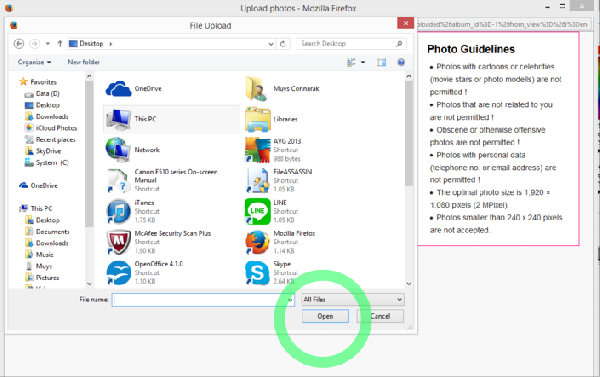Click the file list scroll down arrow

(409, 284)
